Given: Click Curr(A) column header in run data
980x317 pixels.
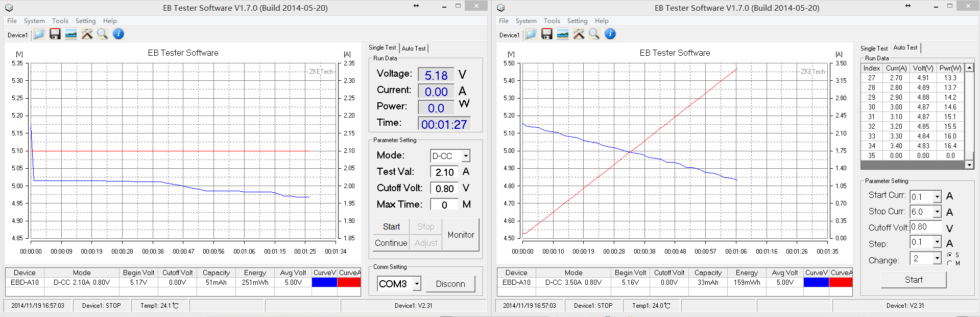Looking at the screenshot, I should click(896, 68).
